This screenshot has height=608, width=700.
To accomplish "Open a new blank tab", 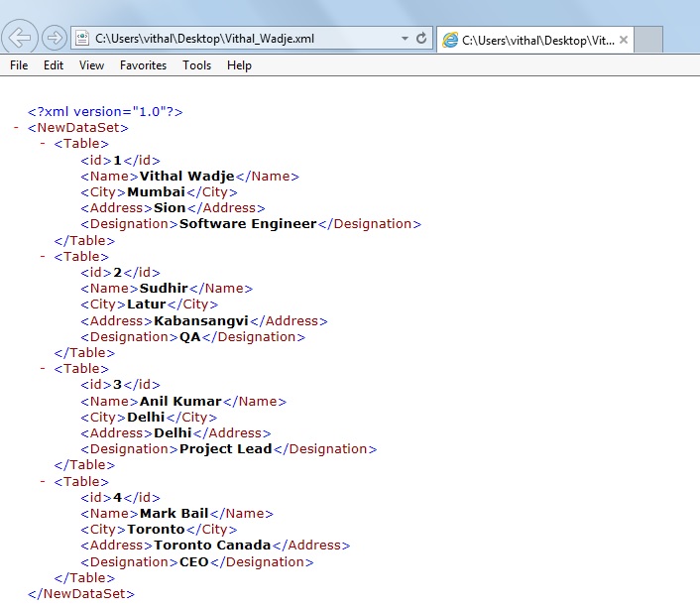I will click(x=648, y=40).
